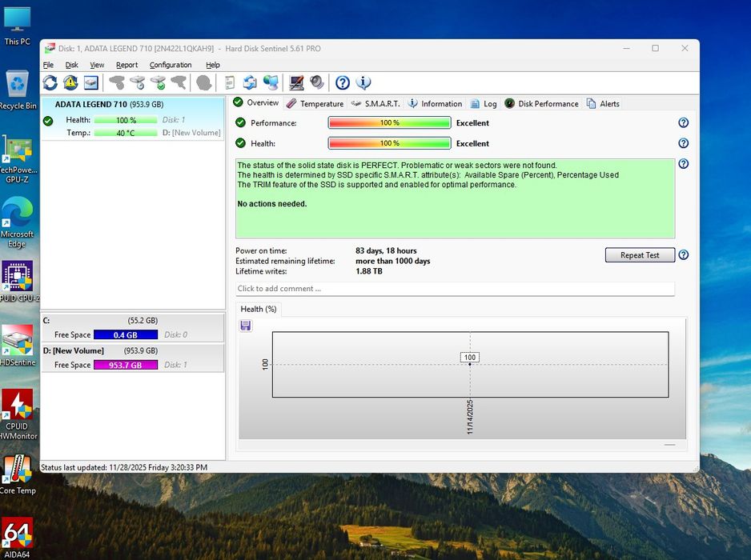Click the C: free space 0.4 GB bar
751x560 pixels.
tap(126, 335)
